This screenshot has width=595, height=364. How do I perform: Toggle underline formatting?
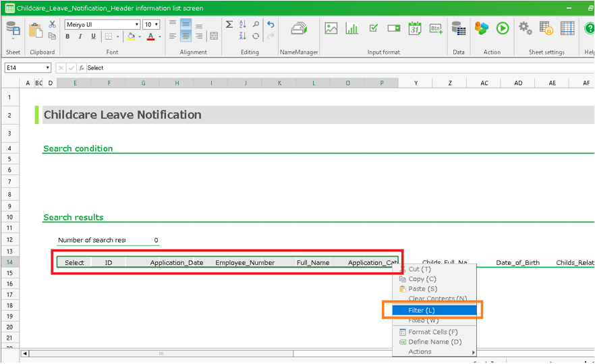tap(93, 36)
